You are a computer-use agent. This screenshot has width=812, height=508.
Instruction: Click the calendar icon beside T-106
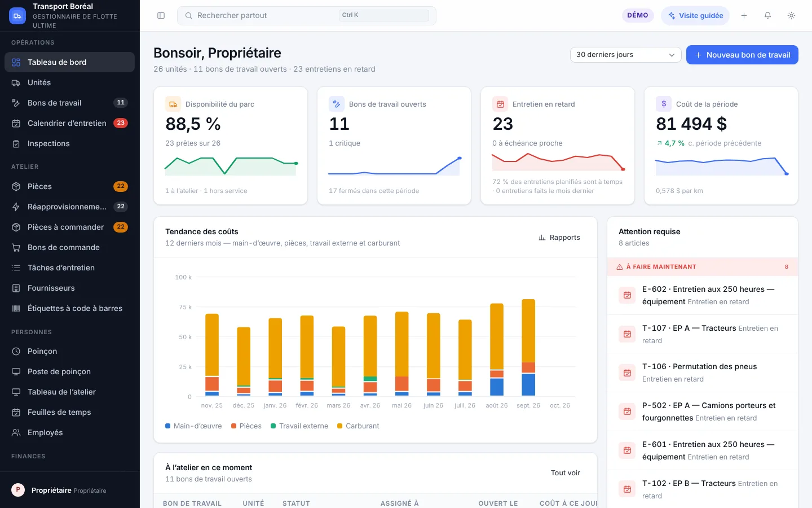[627, 373]
